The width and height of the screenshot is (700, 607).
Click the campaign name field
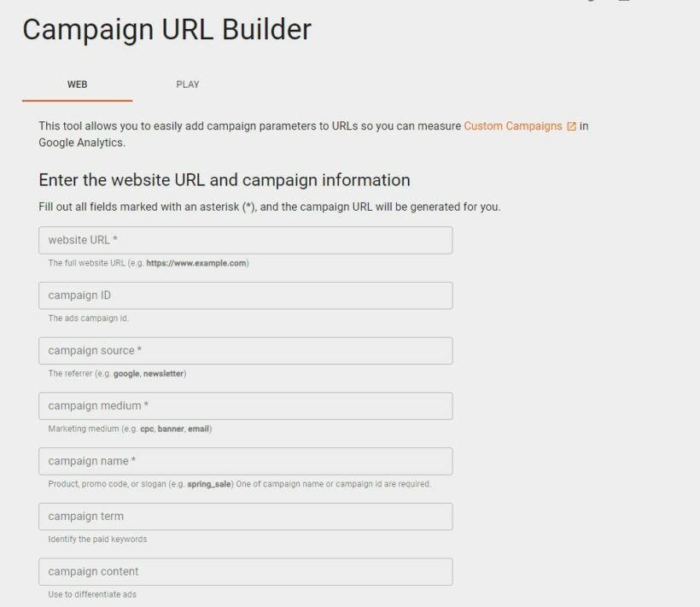click(x=244, y=461)
